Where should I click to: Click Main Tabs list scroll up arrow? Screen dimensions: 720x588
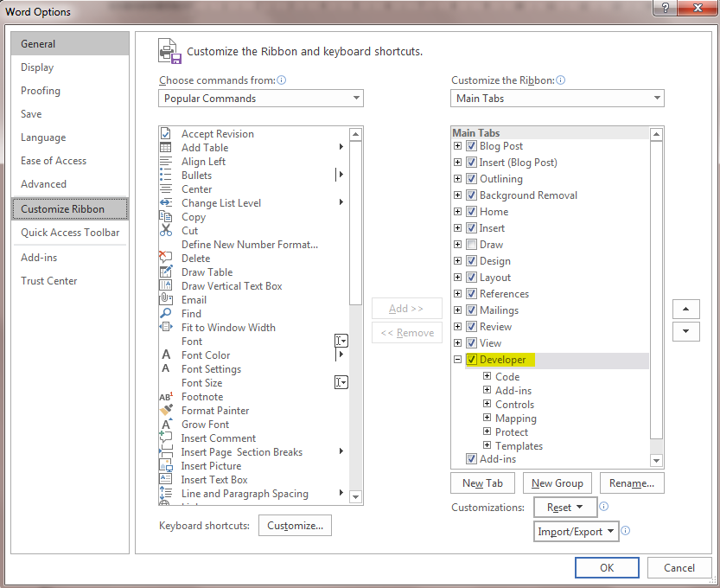pyautogui.click(x=657, y=134)
